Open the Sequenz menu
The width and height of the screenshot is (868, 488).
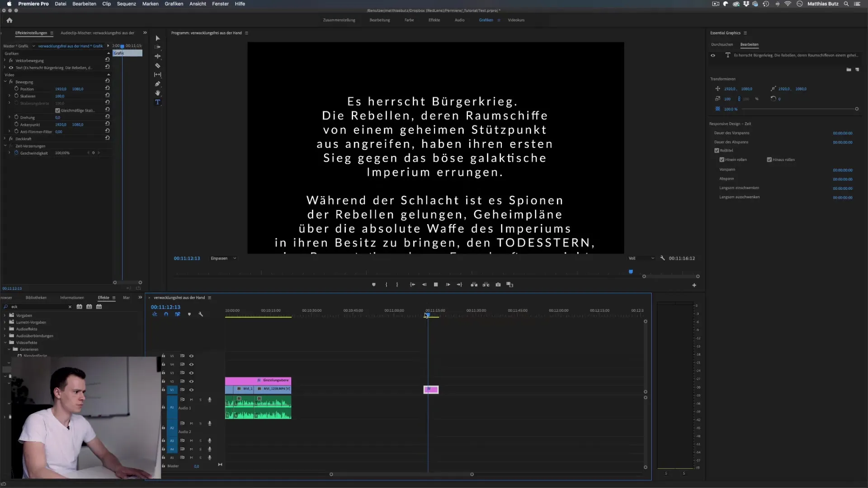(126, 4)
